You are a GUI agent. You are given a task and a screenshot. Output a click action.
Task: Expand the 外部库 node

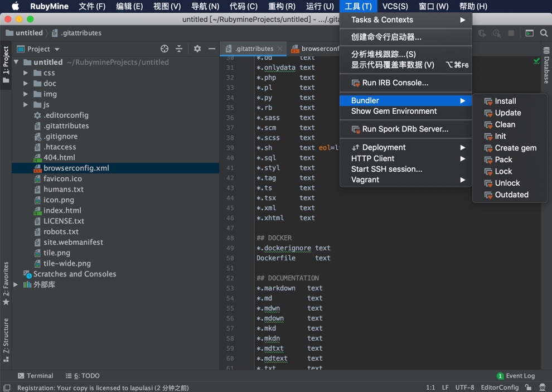[x=16, y=284]
